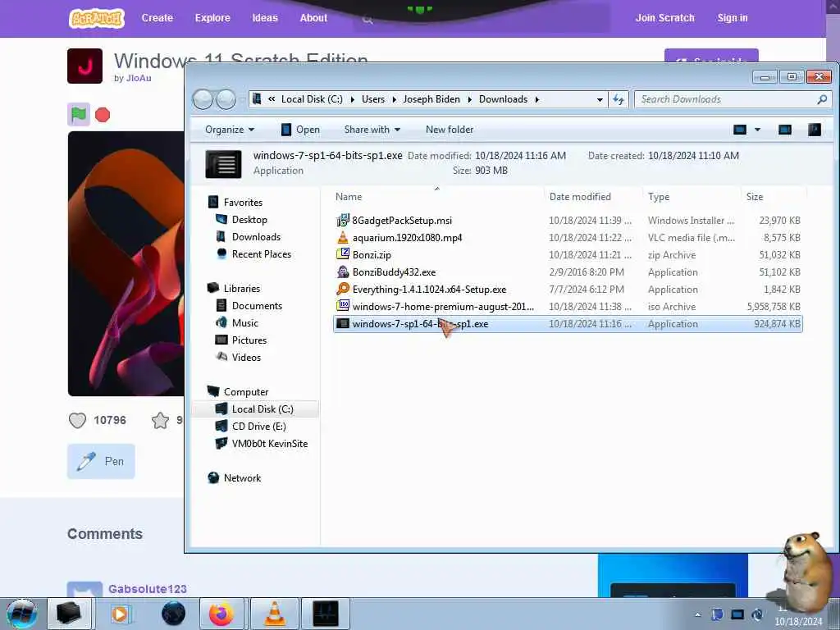Click the star favorite icon on Scratch
The height and width of the screenshot is (630, 840).
[x=160, y=421]
